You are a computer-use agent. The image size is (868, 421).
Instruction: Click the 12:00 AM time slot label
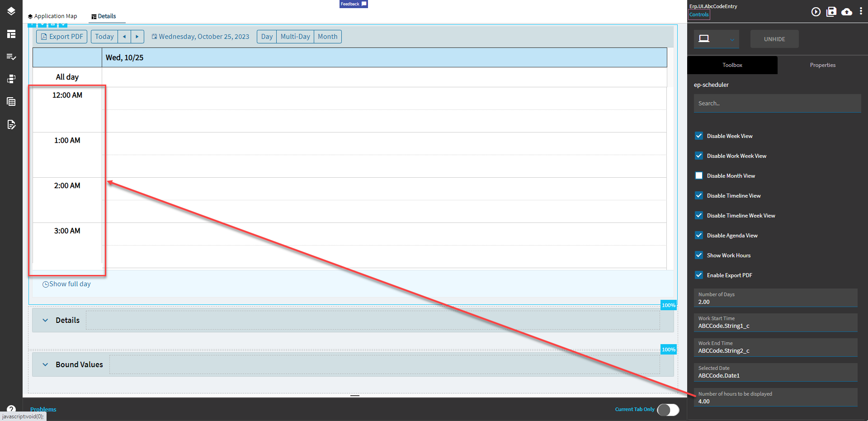click(x=67, y=95)
